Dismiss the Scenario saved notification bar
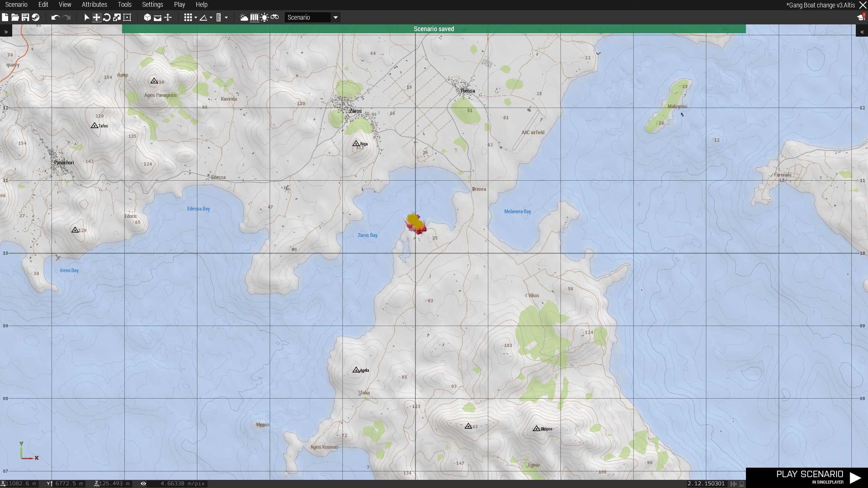This screenshot has width=868, height=488. [434, 29]
